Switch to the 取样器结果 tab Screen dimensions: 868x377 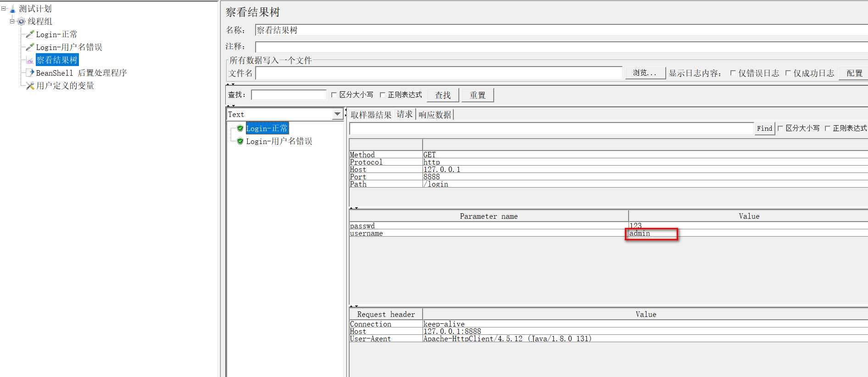371,115
